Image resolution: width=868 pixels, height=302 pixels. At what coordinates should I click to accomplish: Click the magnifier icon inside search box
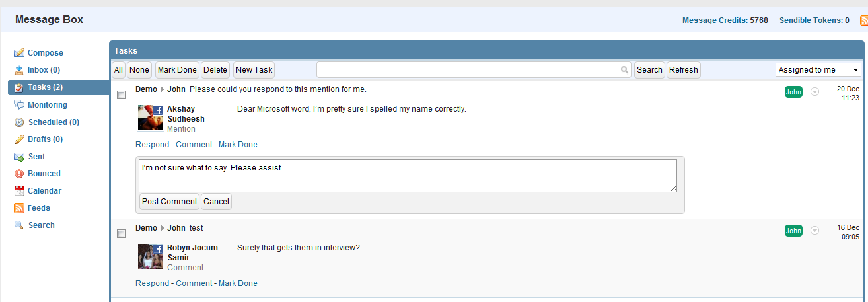click(x=624, y=70)
